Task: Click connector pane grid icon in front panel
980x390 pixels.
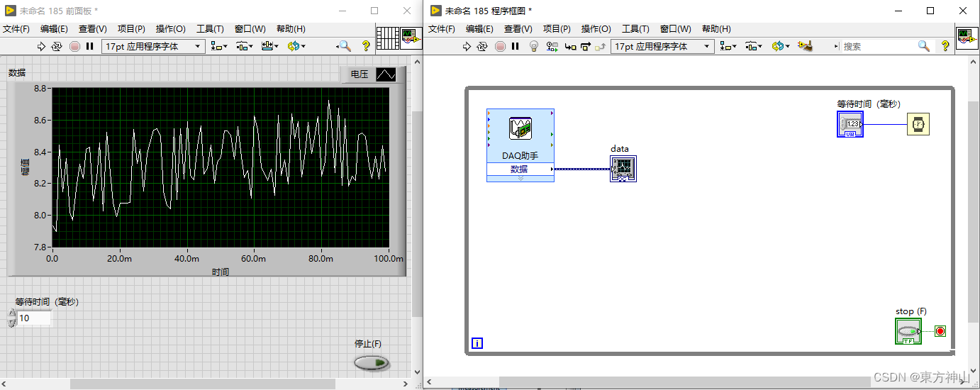Action: pyautogui.click(x=387, y=38)
